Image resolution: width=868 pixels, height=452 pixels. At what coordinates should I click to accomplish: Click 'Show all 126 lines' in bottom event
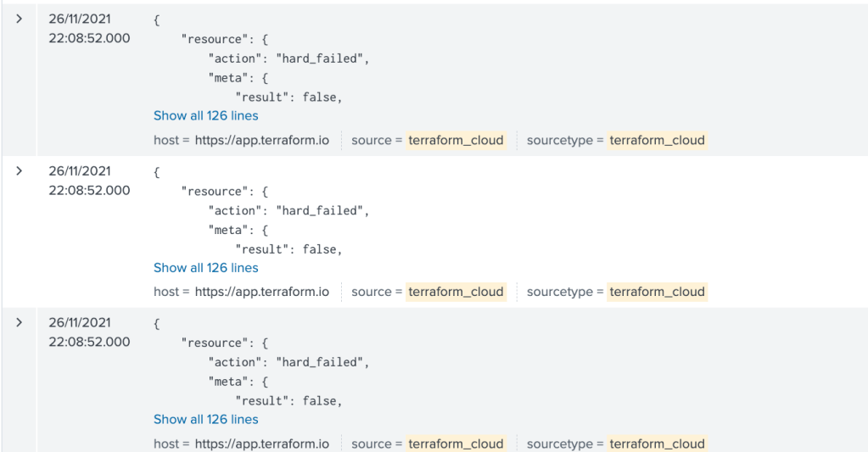(205, 420)
